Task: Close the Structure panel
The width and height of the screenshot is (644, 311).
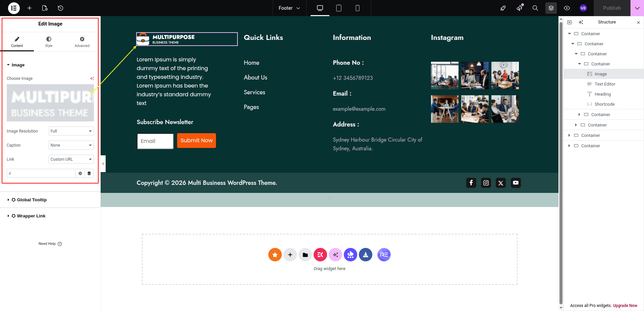Action: coord(638,22)
